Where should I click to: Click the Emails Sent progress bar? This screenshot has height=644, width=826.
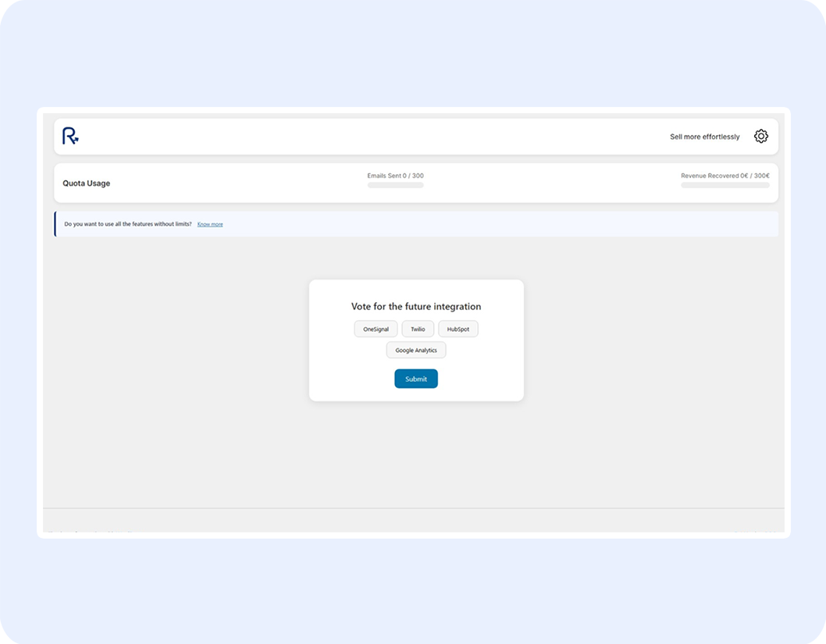click(395, 186)
